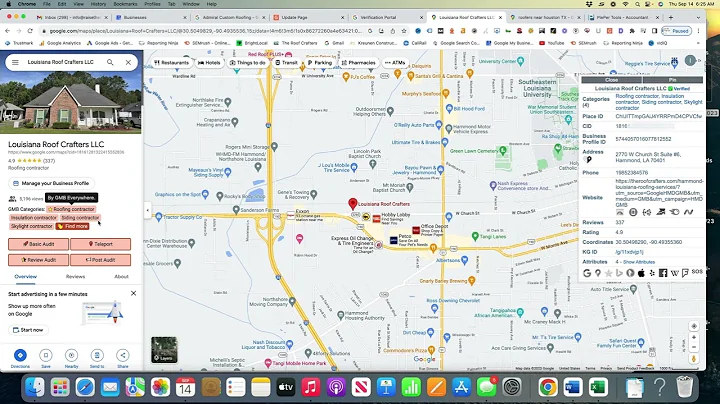Click the Facebook icon in popup footer
The height and width of the screenshot is (404, 720).
663,273
